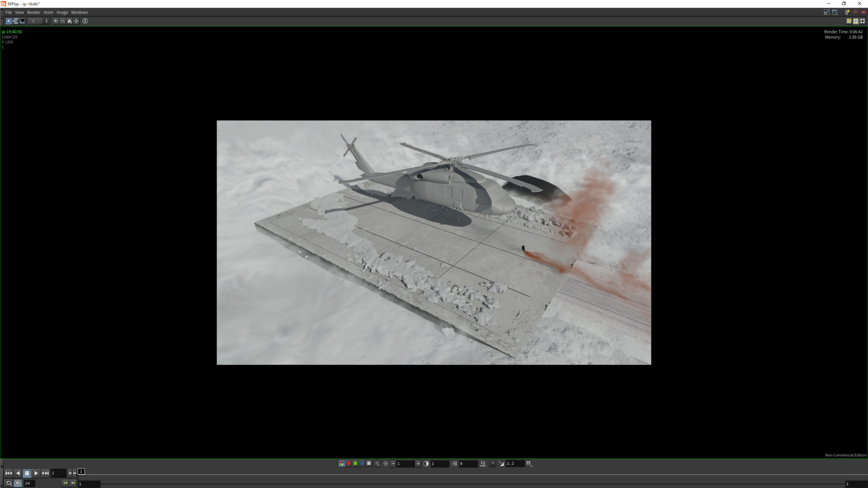This screenshot has width=868, height=488.
Task: Toggle display of the red channel only
Action: coord(349,464)
